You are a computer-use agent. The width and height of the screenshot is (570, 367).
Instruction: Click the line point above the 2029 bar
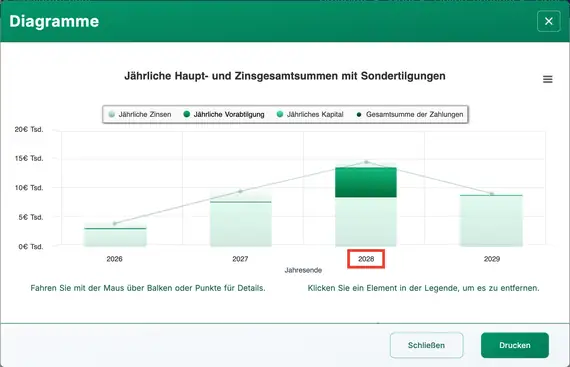(x=491, y=194)
